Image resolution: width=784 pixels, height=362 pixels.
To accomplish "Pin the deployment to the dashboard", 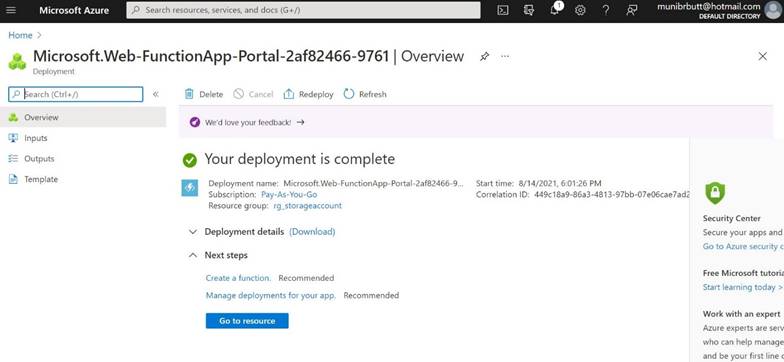I will 484,56.
